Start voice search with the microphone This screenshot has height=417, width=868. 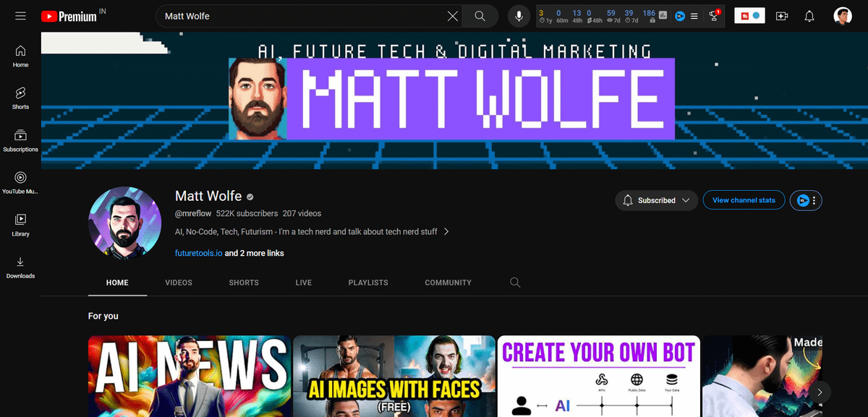point(519,16)
